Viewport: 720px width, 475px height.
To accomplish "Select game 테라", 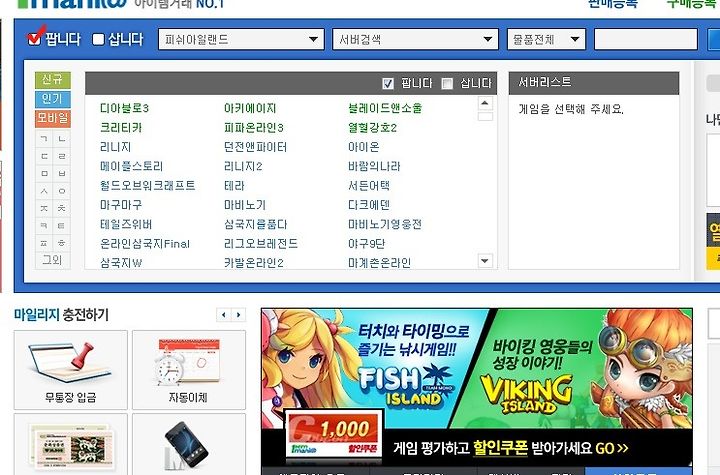I will (234, 186).
